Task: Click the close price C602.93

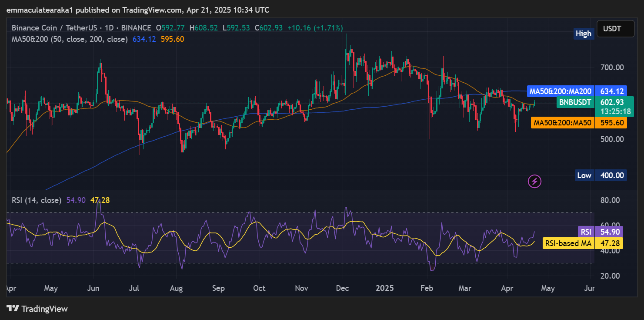Action: pos(269,28)
